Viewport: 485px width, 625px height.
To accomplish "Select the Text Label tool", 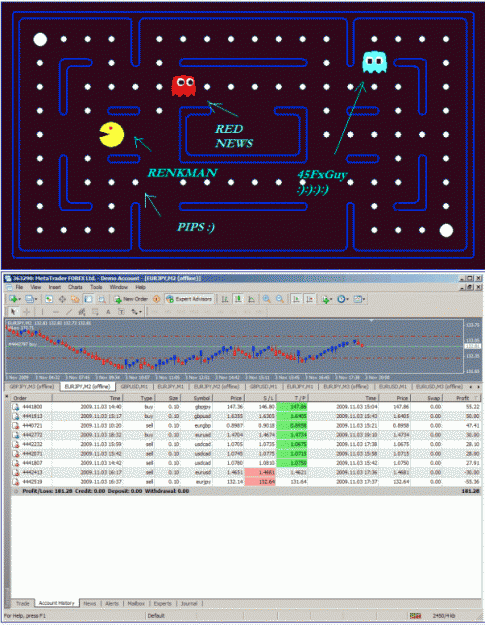I will (x=122, y=312).
